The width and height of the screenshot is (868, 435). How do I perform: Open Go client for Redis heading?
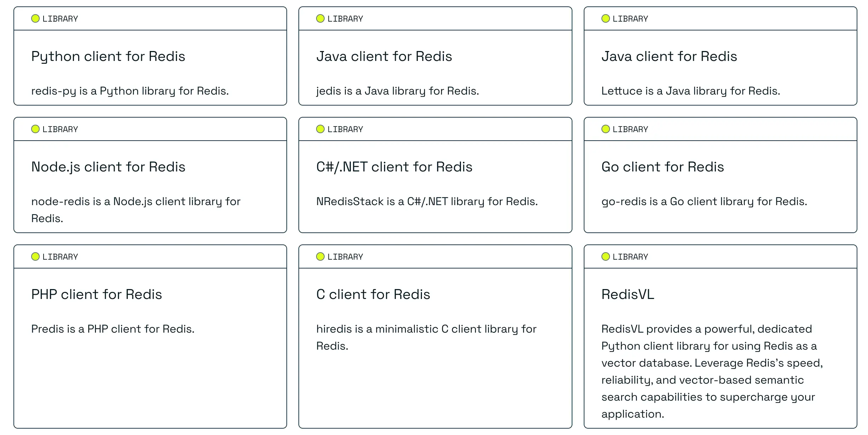coord(662,167)
